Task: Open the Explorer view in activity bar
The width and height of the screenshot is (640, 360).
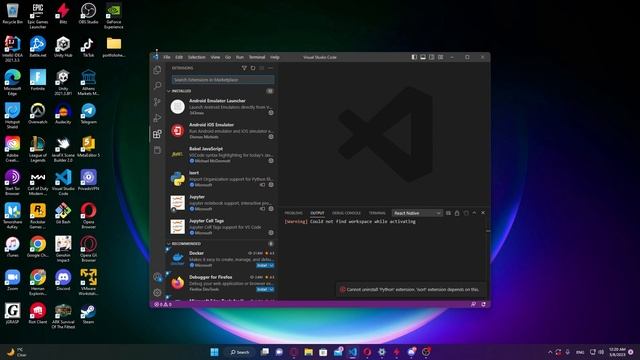Action: click(x=157, y=70)
